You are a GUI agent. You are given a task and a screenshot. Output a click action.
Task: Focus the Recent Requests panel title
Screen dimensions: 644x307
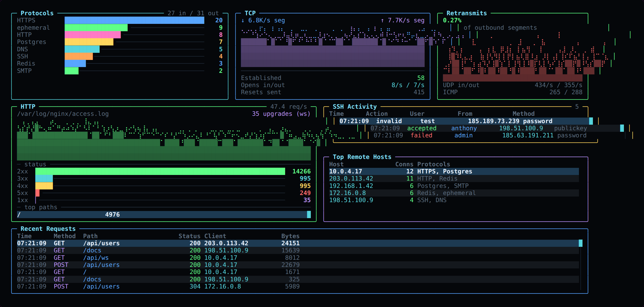pyautogui.click(x=48, y=229)
